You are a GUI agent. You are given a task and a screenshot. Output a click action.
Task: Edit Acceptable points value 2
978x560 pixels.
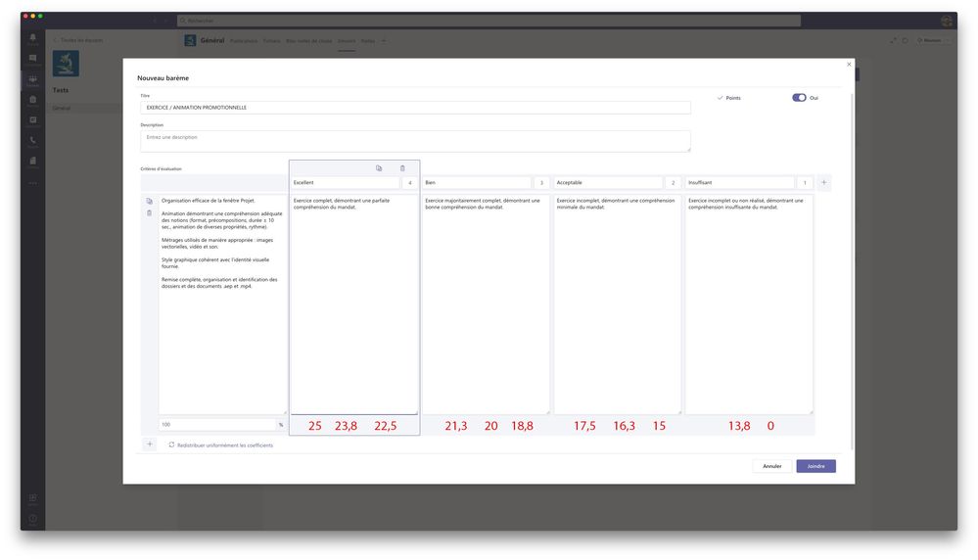[x=673, y=183]
